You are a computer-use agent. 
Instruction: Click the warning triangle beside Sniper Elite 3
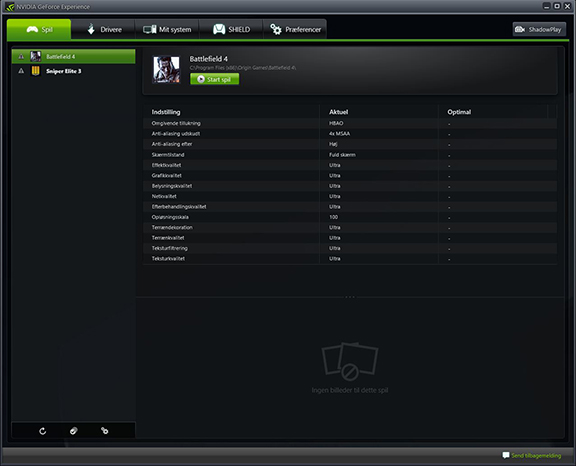[x=21, y=71]
